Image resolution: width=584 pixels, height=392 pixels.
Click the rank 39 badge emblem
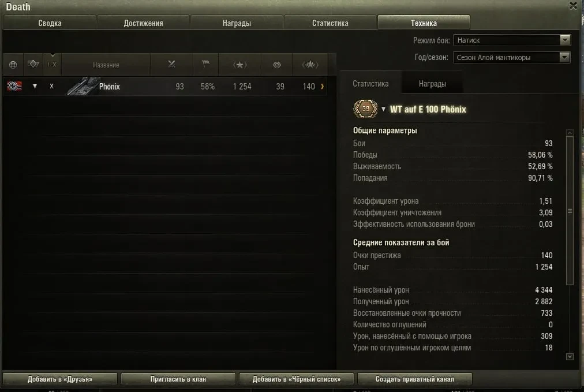pyautogui.click(x=365, y=109)
